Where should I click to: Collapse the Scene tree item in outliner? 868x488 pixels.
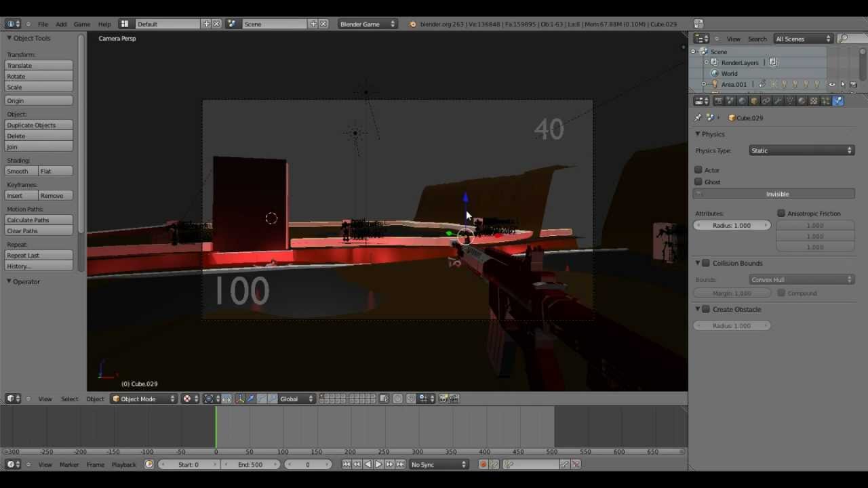point(693,52)
